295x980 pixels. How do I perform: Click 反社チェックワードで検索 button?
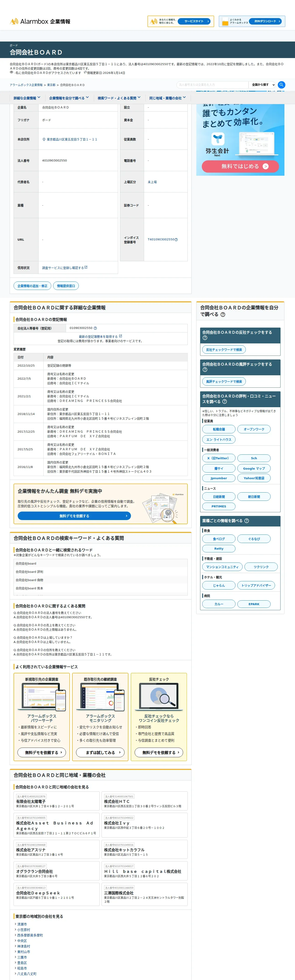[x=224, y=350]
